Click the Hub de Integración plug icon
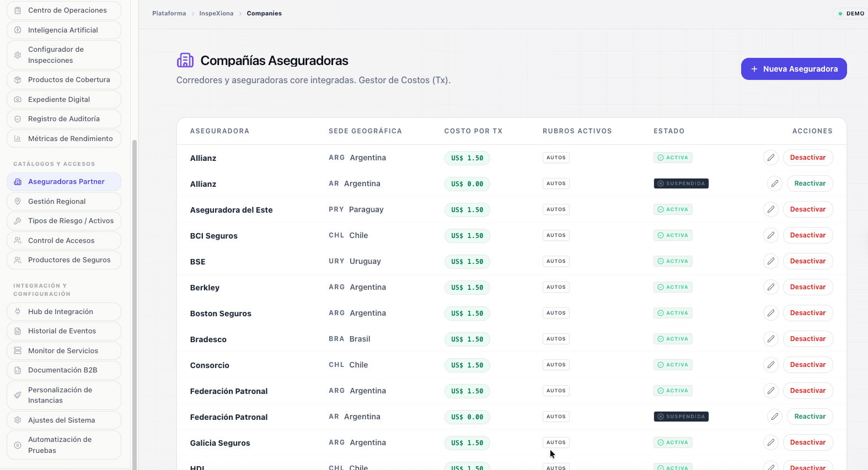Viewport: 868px width, 470px height. [18, 312]
